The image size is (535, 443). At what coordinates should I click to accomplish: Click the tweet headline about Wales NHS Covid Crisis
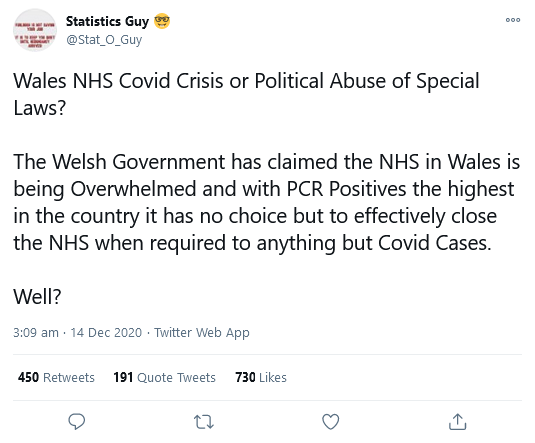(x=246, y=94)
